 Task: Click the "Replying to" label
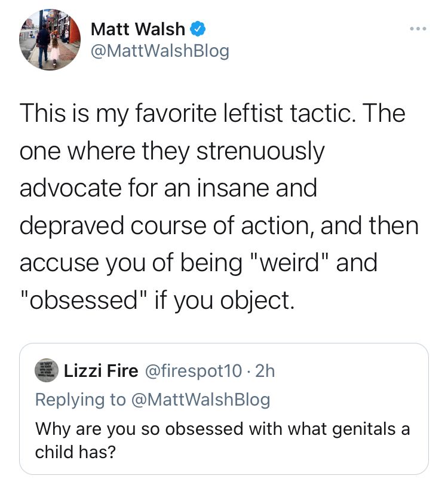click(x=81, y=399)
